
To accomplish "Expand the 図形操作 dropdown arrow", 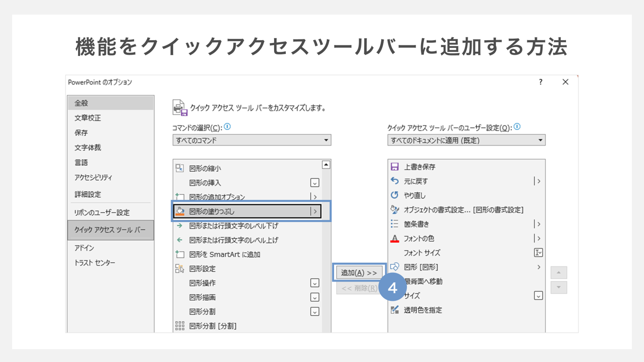I will pyautogui.click(x=315, y=283).
